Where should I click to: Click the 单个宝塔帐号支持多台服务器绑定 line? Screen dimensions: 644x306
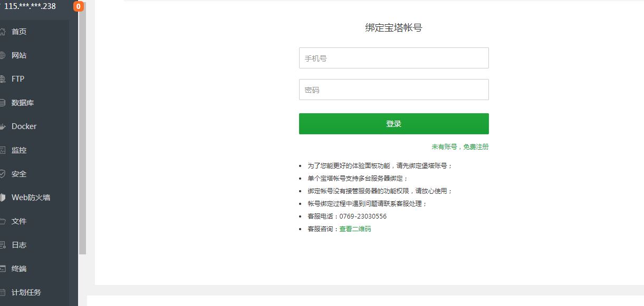[358, 179]
